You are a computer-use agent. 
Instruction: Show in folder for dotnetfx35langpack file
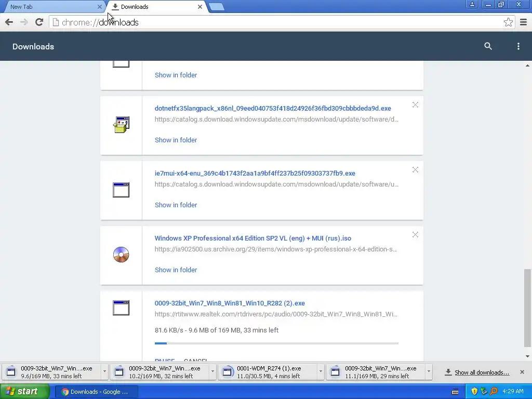[x=176, y=140]
